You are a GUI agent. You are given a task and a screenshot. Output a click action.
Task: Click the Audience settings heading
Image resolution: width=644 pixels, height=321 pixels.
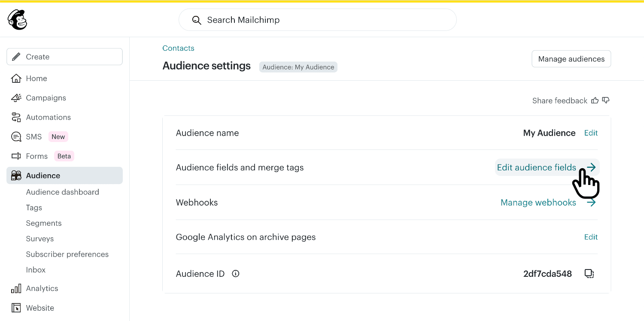(x=207, y=66)
